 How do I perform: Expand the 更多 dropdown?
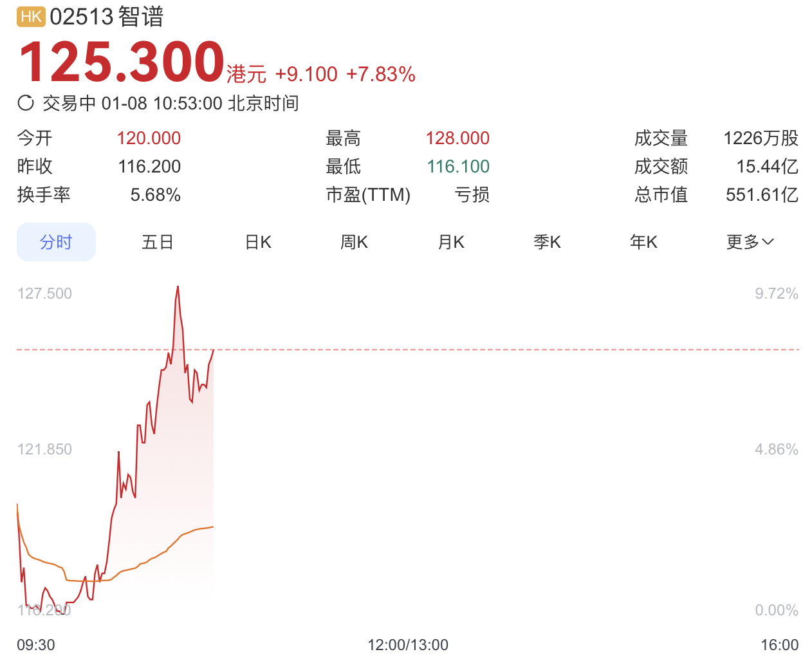coord(750,242)
